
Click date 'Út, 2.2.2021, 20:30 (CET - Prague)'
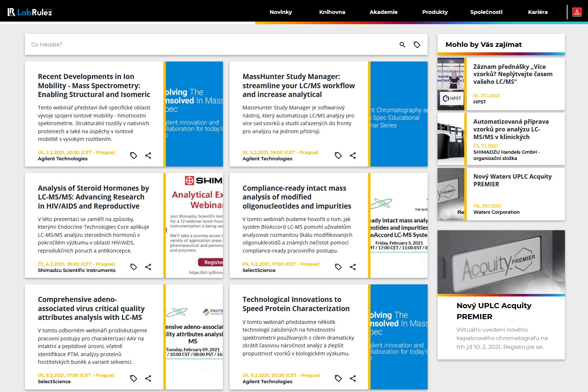click(77, 152)
